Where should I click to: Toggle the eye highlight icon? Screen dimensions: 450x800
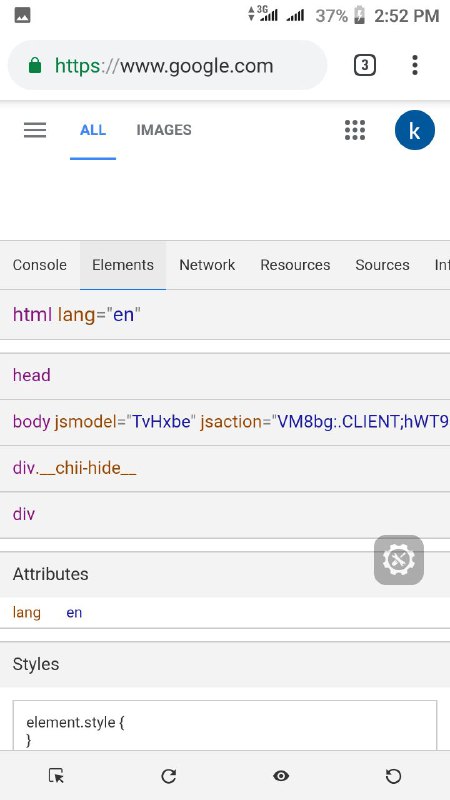[281, 776]
